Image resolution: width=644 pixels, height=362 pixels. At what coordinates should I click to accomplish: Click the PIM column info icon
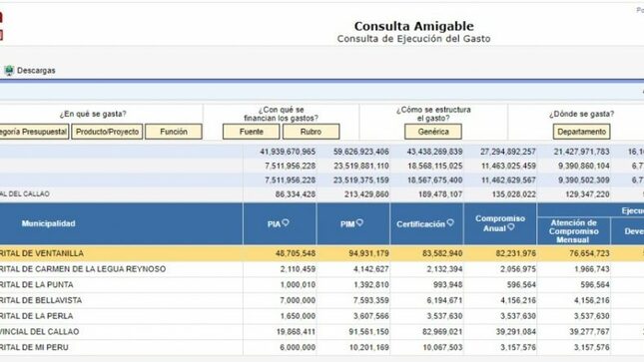click(359, 222)
